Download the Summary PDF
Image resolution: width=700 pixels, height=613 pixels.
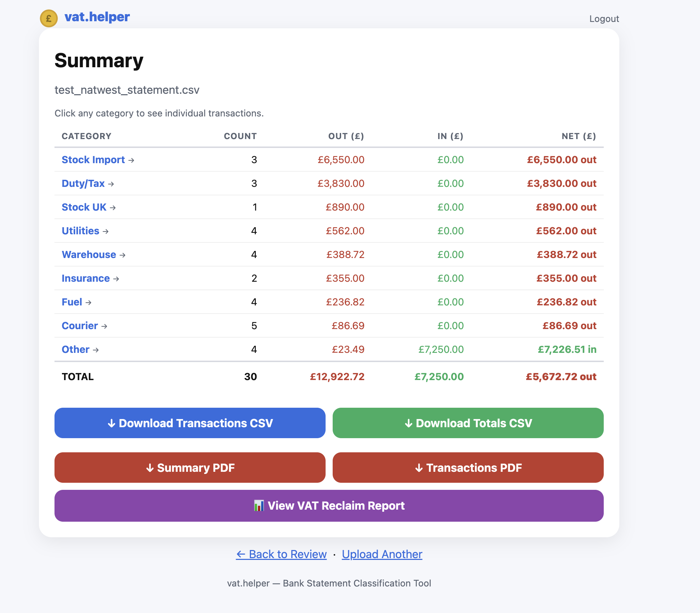tap(190, 468)
